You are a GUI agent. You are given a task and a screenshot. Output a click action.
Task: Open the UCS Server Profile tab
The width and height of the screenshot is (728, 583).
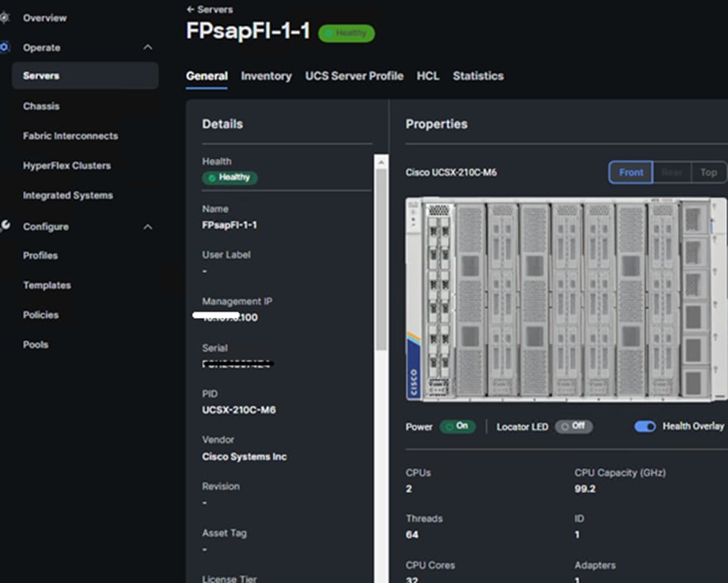354,76
